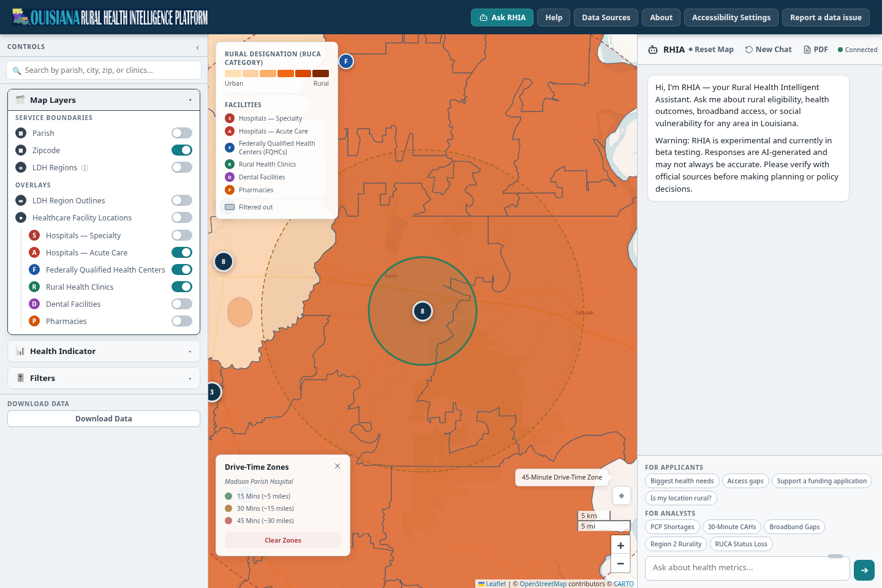The image size is (882, 588).
Task: Close the Drive-Time Zones panel
Action: point(337,466)
